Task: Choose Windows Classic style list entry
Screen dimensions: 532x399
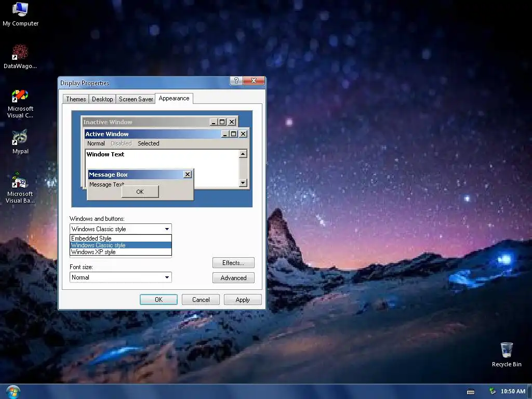Action: coord(121,245)
